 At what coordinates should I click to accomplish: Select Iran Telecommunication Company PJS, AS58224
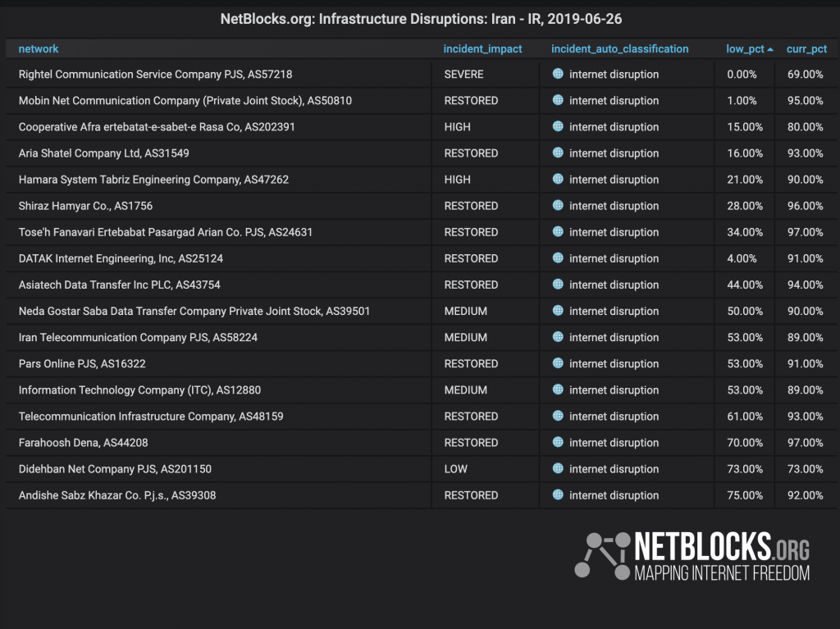coord(138,338)
